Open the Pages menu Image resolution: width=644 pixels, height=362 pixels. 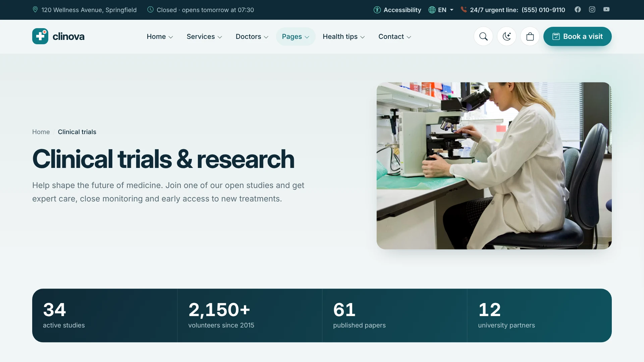click(296, 37)
